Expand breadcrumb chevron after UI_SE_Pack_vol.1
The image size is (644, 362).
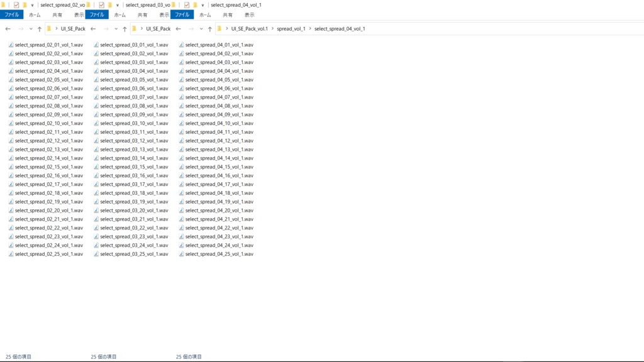[x=272, y=29]
